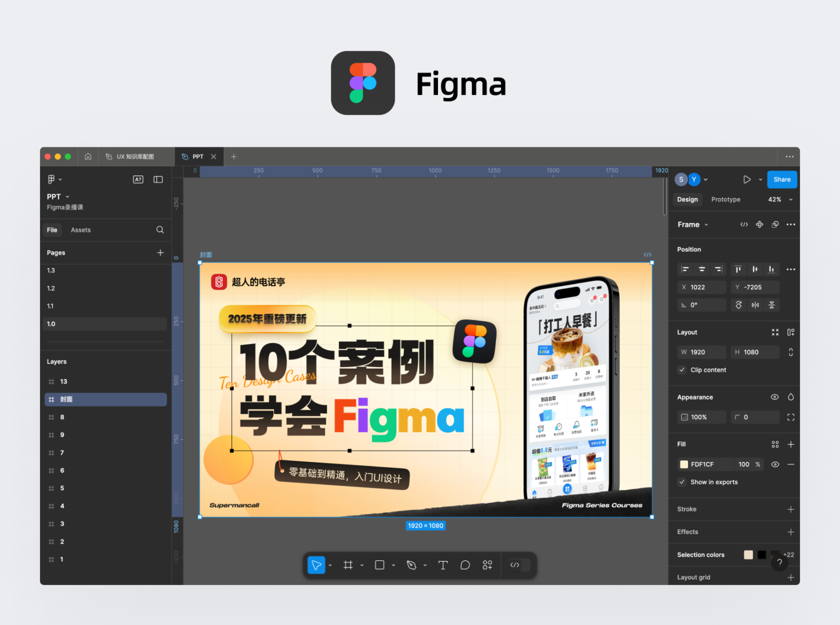Screen dimensions: 840x625
Task: Open the Comment tool
Action: pos(465,565)
